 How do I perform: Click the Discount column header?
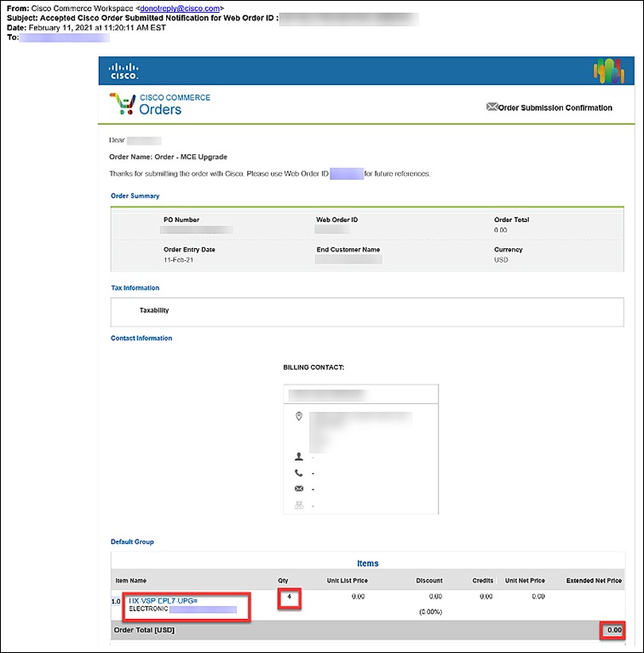[429, 581]
